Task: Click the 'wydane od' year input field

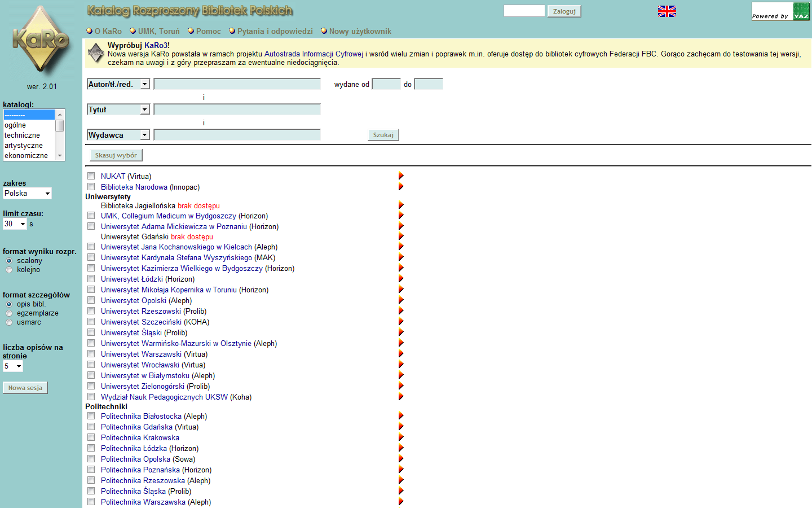Action: coord(387,84)
